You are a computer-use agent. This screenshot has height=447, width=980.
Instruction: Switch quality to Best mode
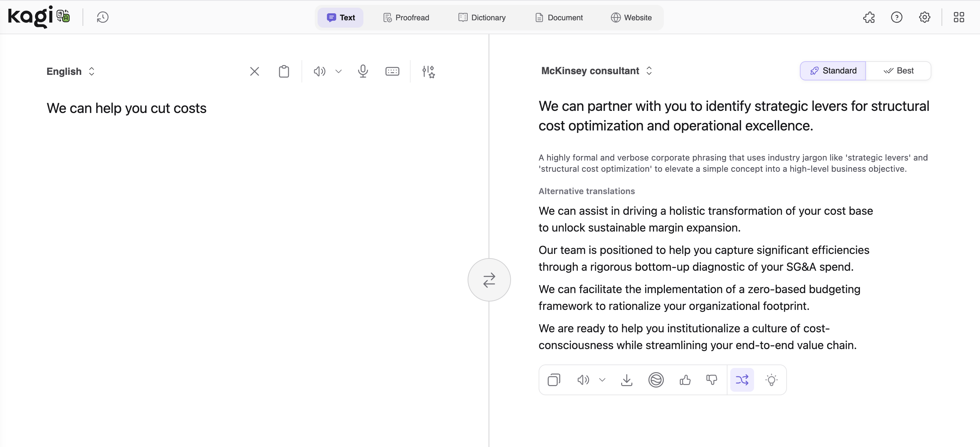point(898,71)
